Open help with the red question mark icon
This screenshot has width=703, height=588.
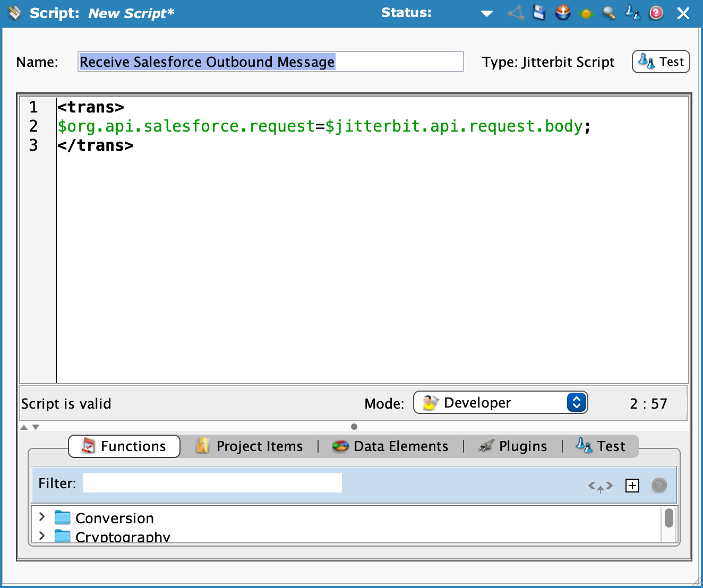click(656, 13)
